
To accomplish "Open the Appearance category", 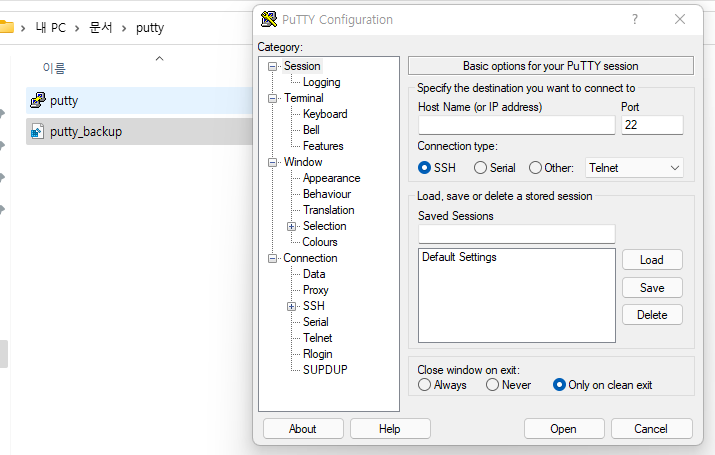I will point(332,178).
